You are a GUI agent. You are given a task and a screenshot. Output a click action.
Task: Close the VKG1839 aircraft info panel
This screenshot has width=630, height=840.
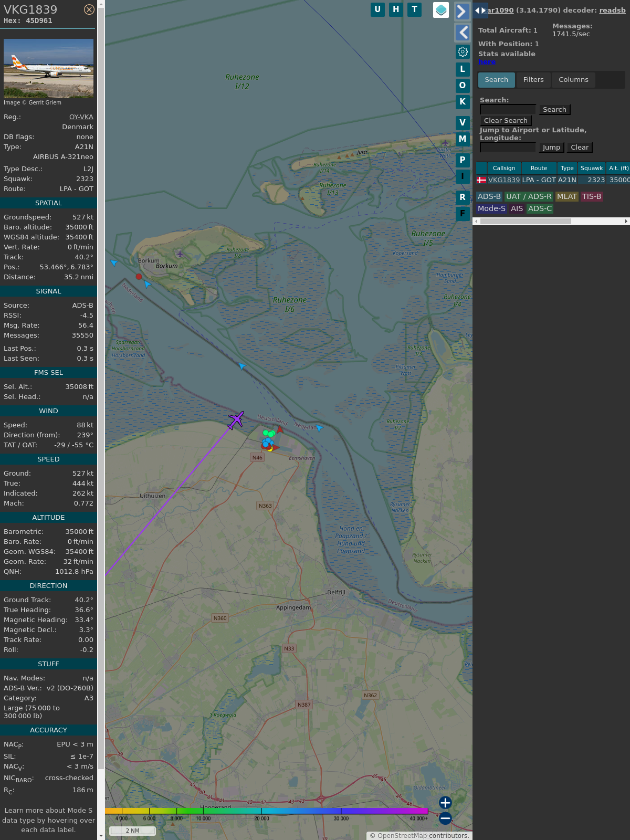89,9
